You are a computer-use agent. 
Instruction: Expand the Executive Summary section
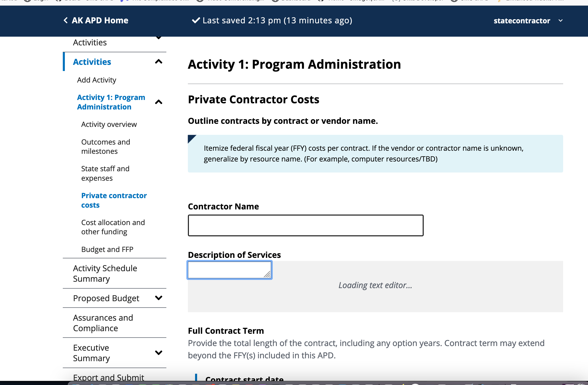[x=159, y=352]
